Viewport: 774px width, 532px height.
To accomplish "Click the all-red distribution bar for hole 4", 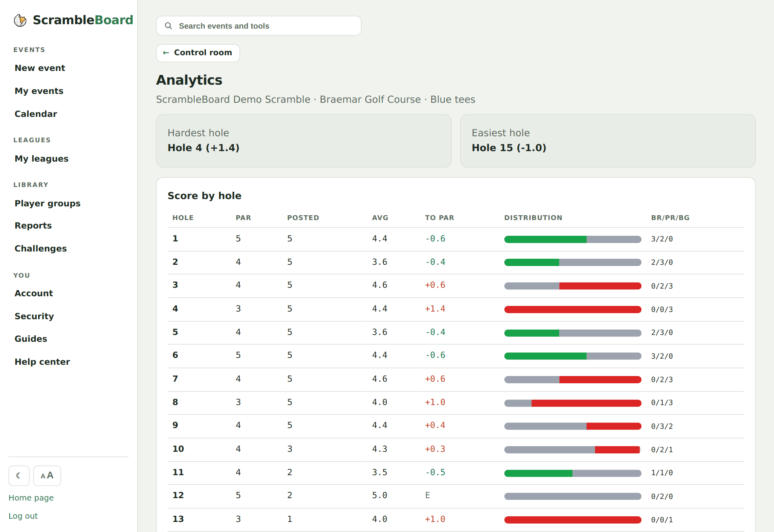I will pos(573,310).
